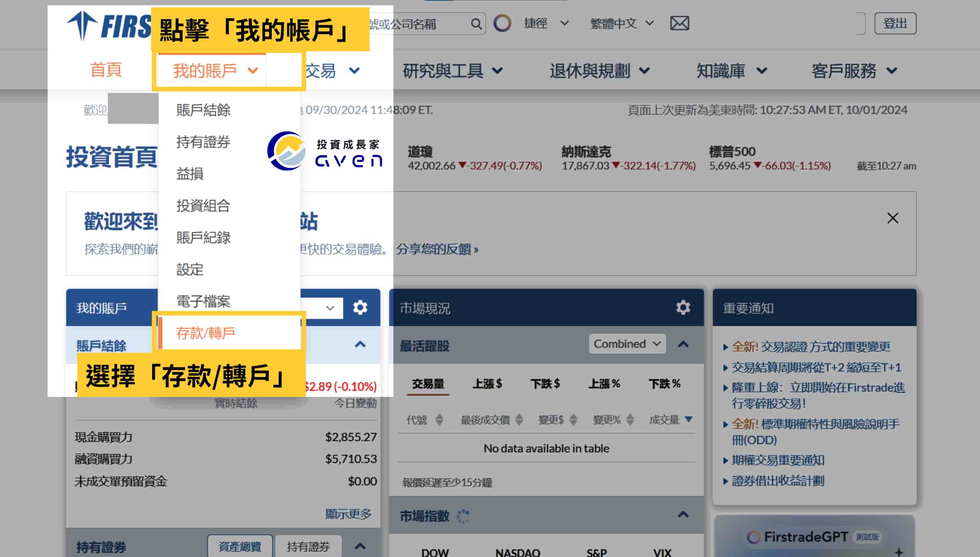This screenshot has width=980, height=557.
Task: Open the account selector dropdown in 我的賬戶 panel
Action: [329, 308]
